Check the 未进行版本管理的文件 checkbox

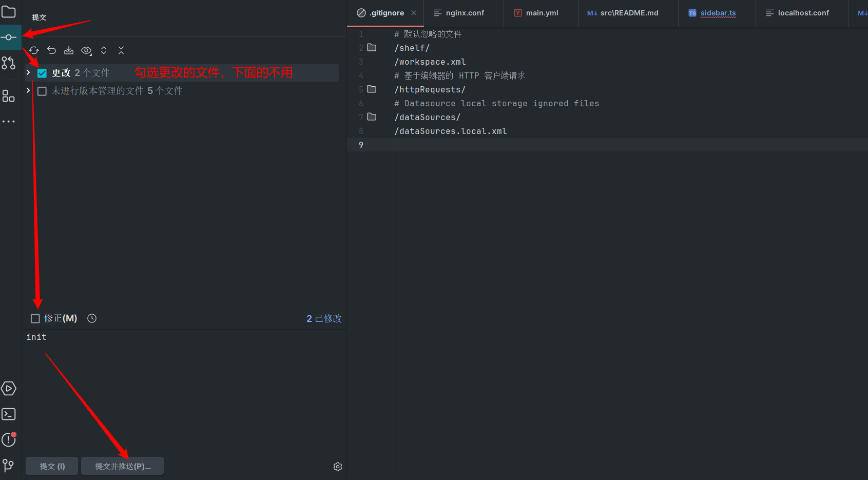[42, 91]
